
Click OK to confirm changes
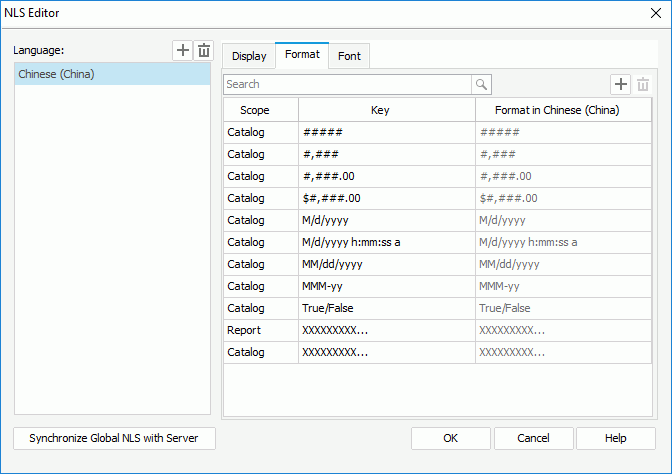tap(451, 438)
